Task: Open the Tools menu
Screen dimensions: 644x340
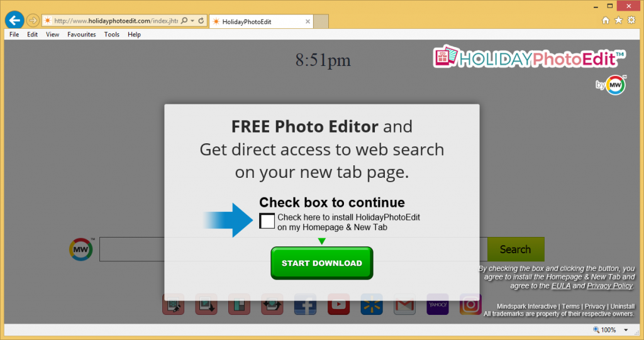Action: coord(112,35)
